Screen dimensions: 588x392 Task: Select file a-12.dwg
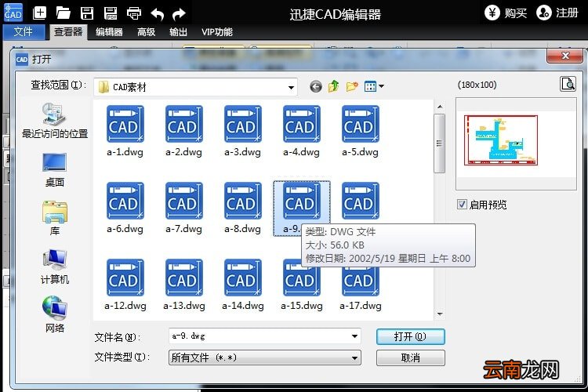click(x=125, y=285)
